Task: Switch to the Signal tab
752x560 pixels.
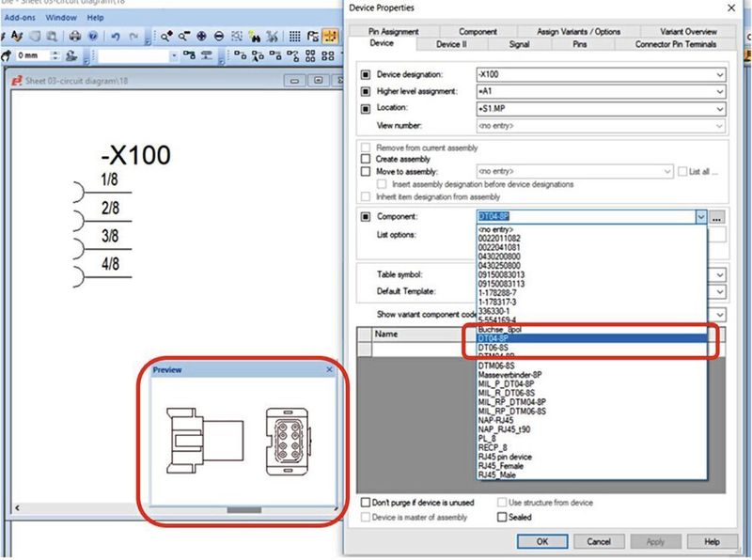Action: (519, 44)
